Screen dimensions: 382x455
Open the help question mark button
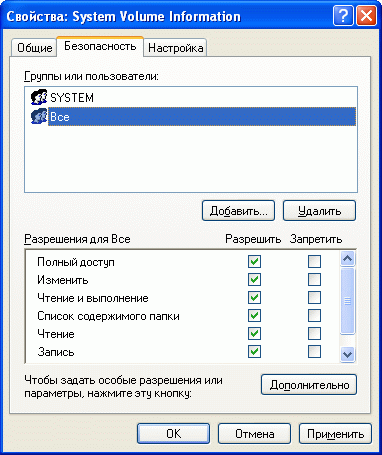343,16
